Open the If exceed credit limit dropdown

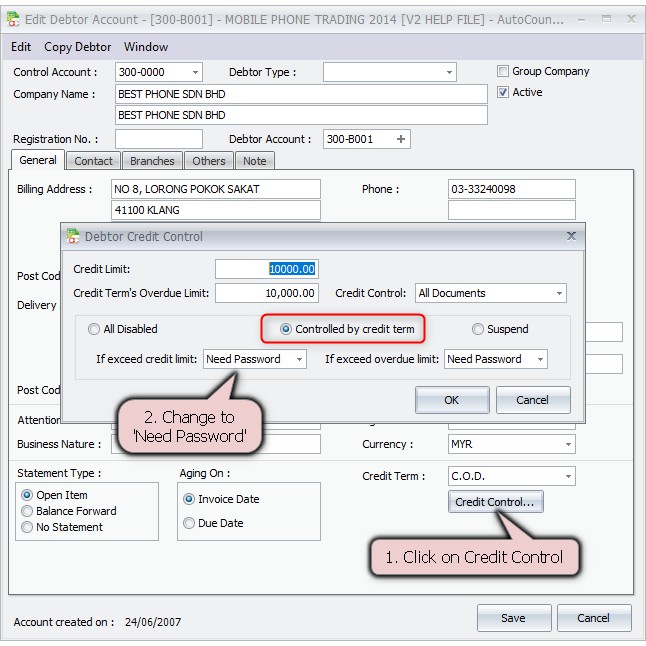pyautogui.click(x=298, y=359)
